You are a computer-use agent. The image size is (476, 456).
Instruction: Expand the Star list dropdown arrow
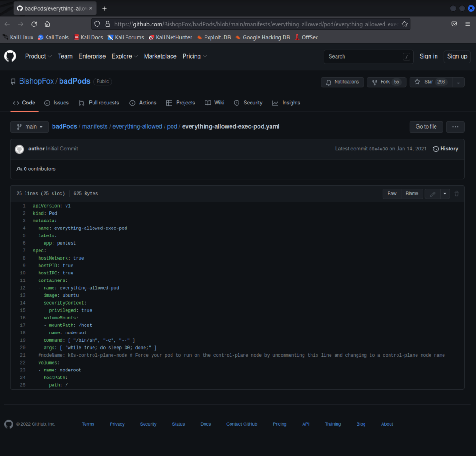click(x=458, y=82)
